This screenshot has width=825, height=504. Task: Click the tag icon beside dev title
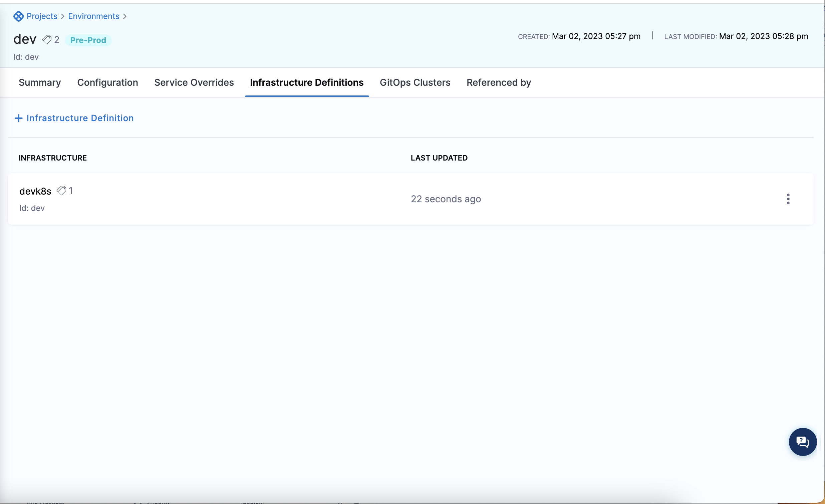(46, 40)
